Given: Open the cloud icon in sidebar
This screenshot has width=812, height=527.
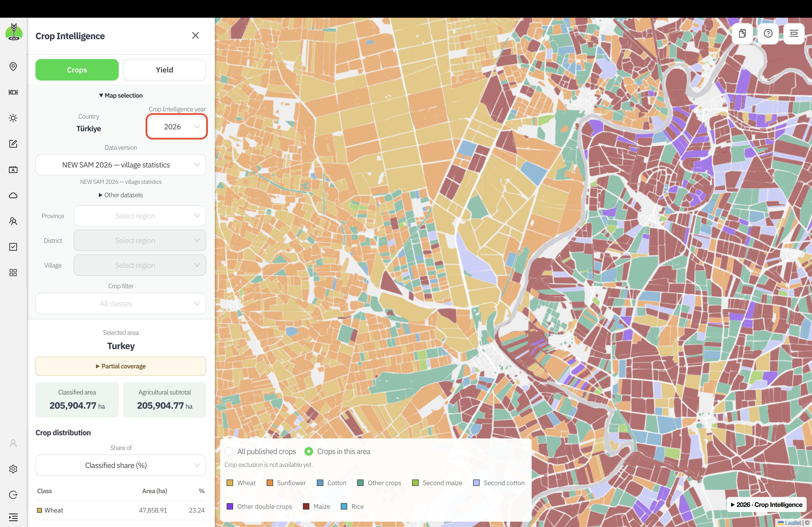Looking at the screenshot, I should 13,195.
